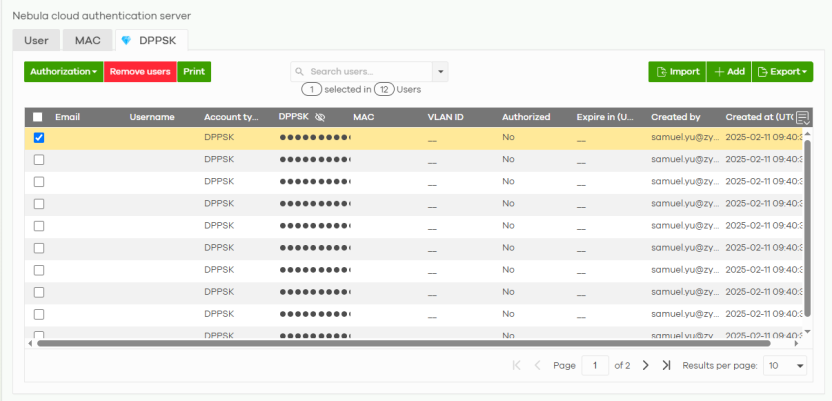This screenshot has width=832, height=401.
Task: Jump to the last page arrow
Action: (x=666, y=365)
